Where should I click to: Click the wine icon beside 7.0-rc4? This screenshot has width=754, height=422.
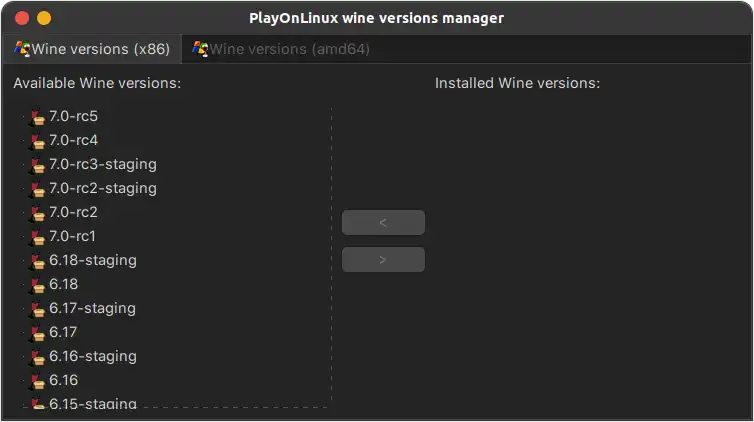coord(37,141)
